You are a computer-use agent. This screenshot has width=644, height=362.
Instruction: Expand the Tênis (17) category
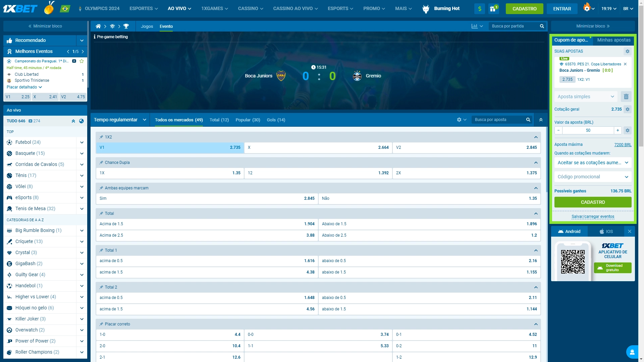[x=82, y=176]
